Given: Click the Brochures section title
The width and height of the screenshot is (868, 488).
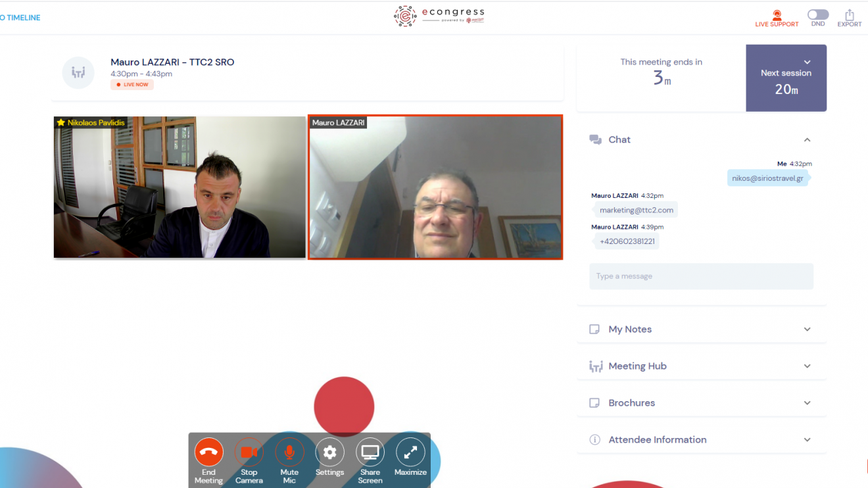Looking at the screenshot, I should (x=631, y=403).
